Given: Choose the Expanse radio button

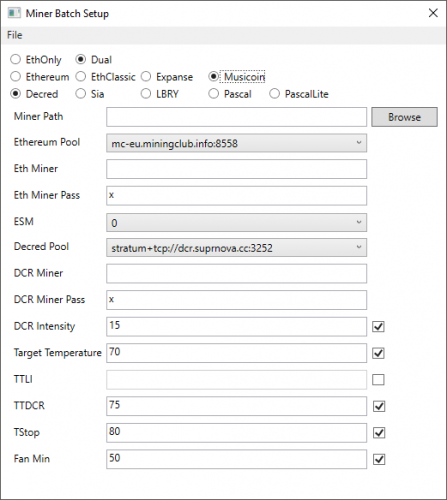Looking at the screenshot, I should pos(167,77).
